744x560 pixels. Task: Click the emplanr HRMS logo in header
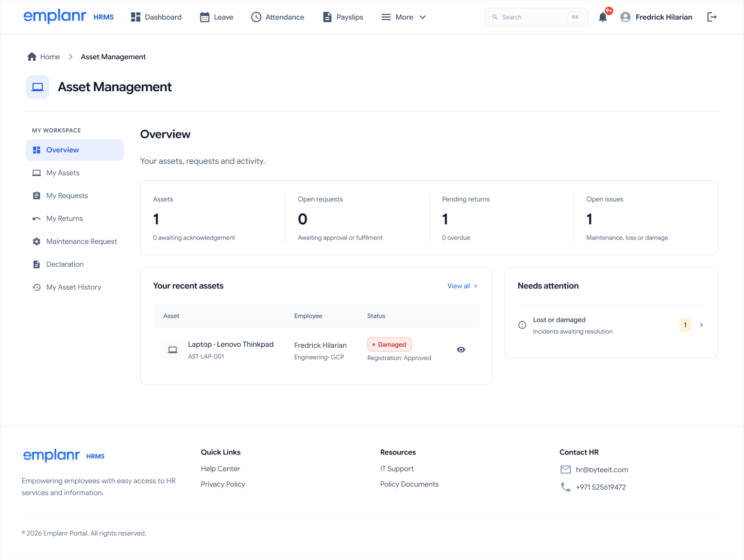(69, 16)
